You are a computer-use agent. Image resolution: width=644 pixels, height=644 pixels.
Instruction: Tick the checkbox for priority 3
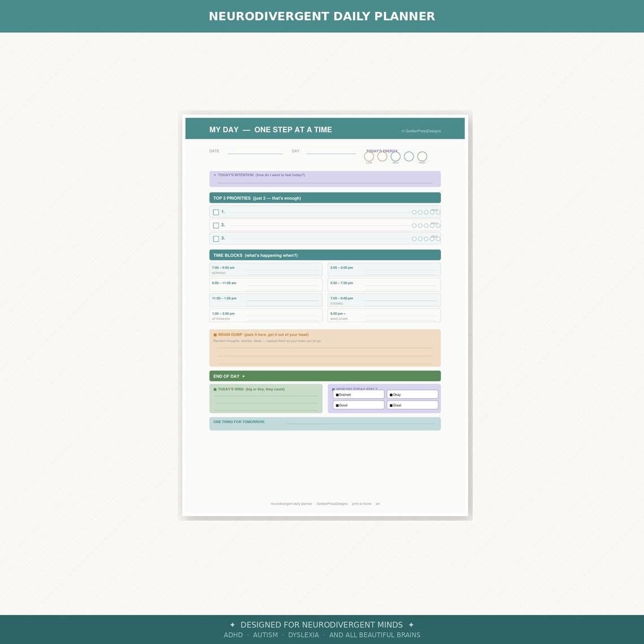[216, 238]
